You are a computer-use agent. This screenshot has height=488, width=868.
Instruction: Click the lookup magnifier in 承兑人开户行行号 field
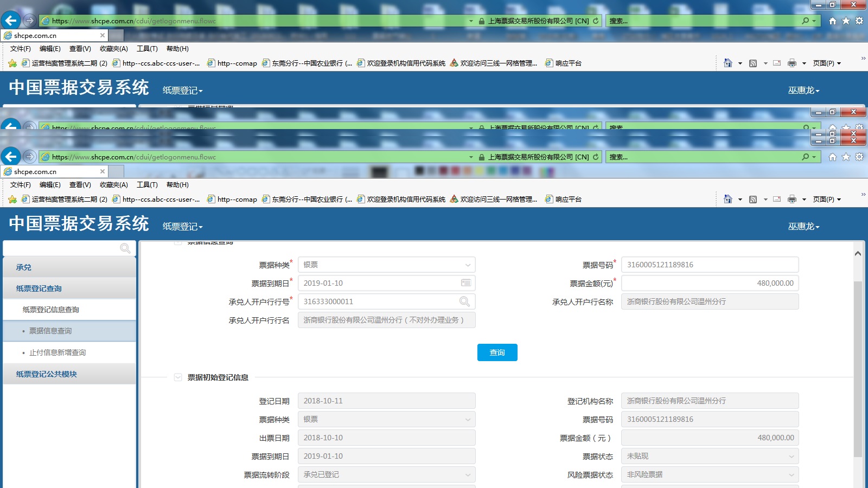click(464, 301)
